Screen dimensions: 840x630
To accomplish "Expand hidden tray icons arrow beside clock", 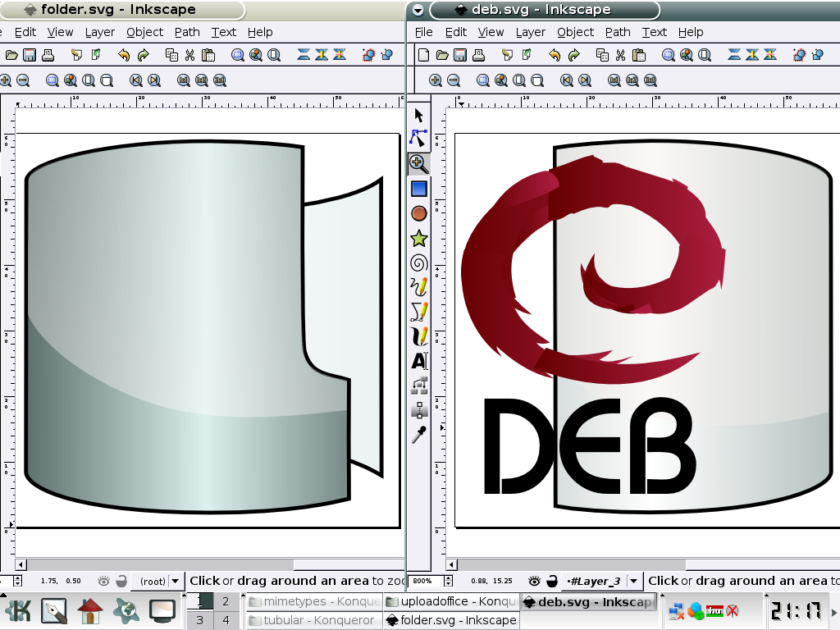I will 833,611.
